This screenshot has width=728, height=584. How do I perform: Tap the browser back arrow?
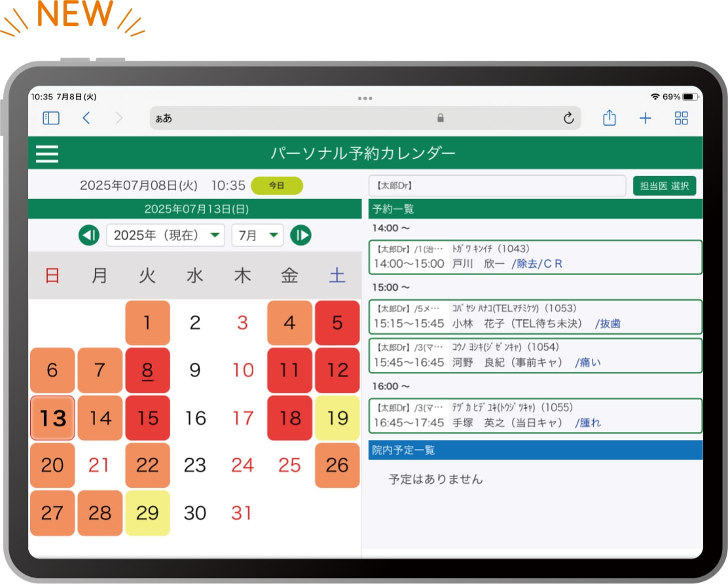tap(86, 118)
